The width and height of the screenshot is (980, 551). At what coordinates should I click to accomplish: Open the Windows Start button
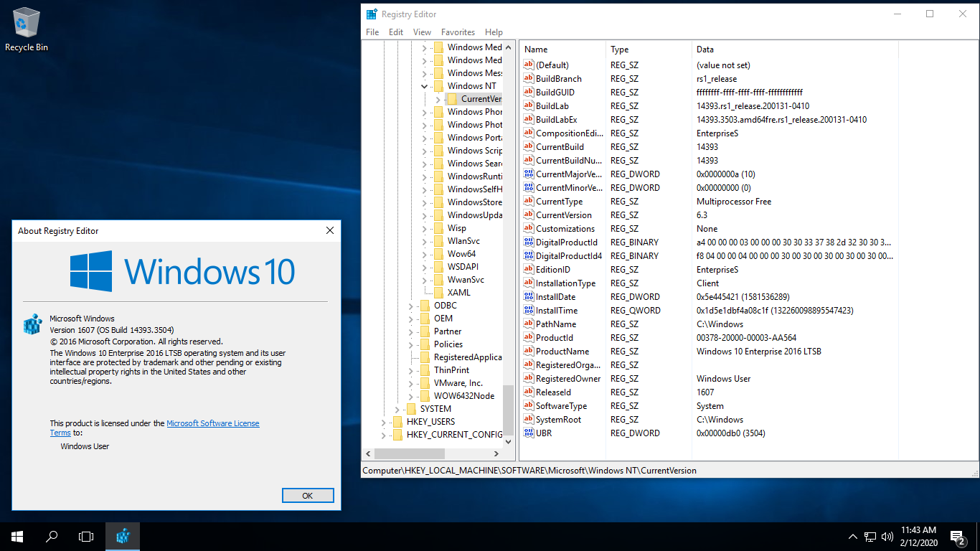[x=17, y=536]
